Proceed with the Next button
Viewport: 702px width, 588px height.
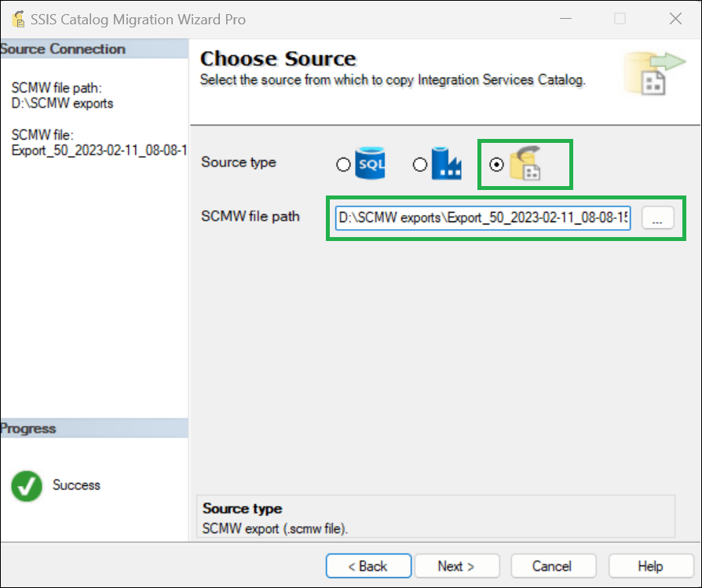457,566
